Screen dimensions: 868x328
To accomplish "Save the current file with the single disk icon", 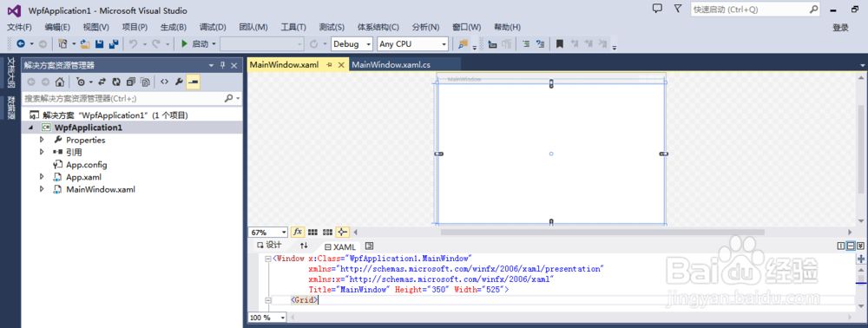I will click(x=100, y=43).
